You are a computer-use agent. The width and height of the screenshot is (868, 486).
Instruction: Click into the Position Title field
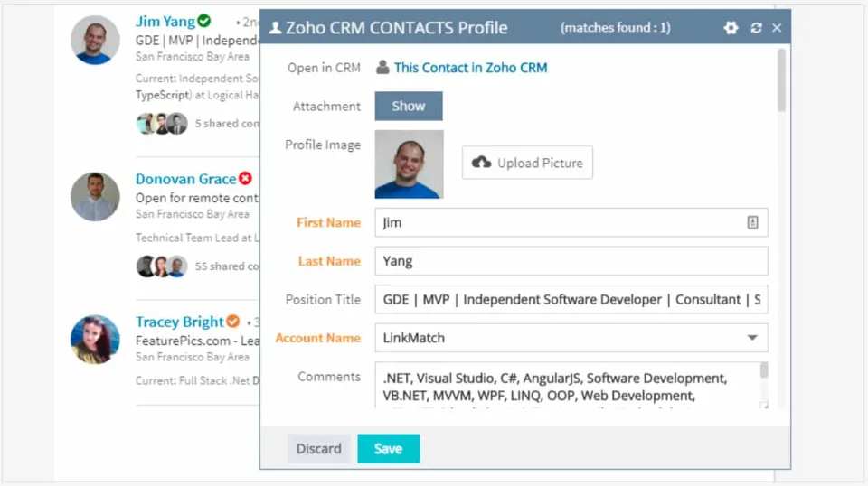(x=571, y=299)
